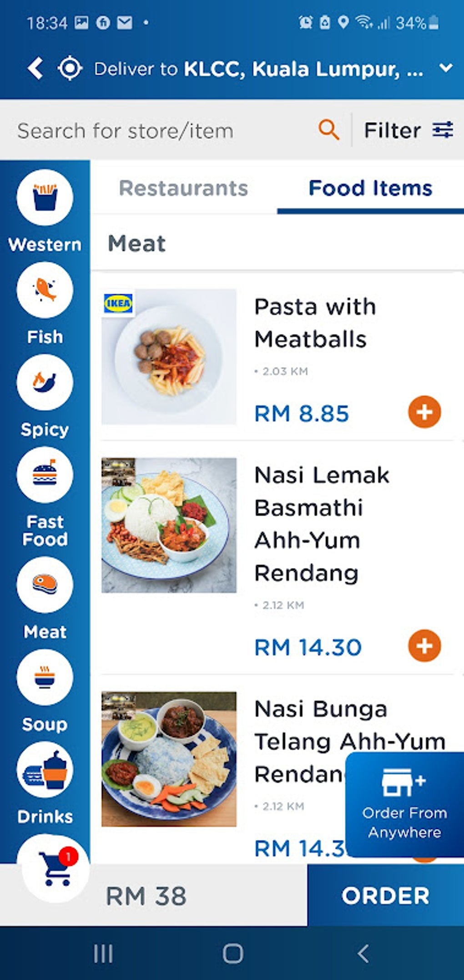The width and height of the screenshot is (464, 980).
Task: Open the Filter options
Action: [408, 130]
